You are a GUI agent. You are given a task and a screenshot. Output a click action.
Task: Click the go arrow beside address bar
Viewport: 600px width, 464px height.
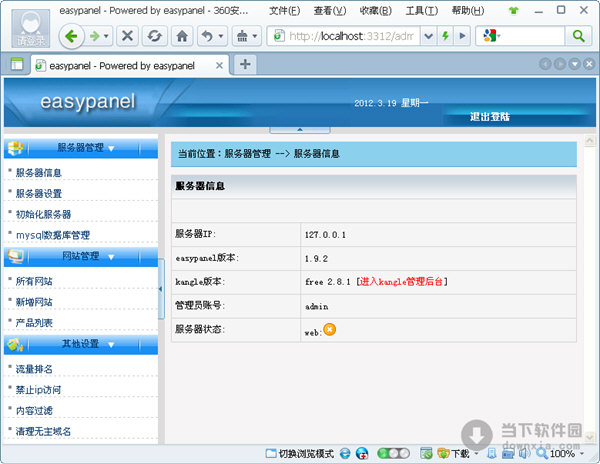click(x=462, y=36)
